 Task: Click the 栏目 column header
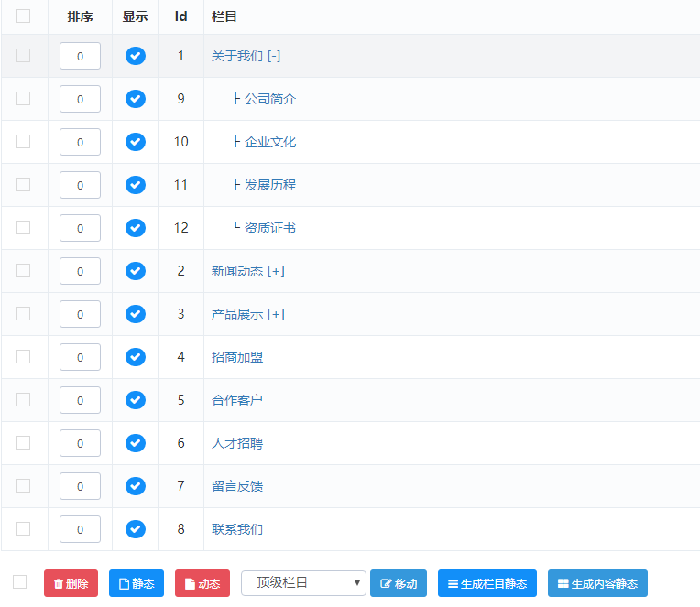pyautogui.click(x=224, y=17)
